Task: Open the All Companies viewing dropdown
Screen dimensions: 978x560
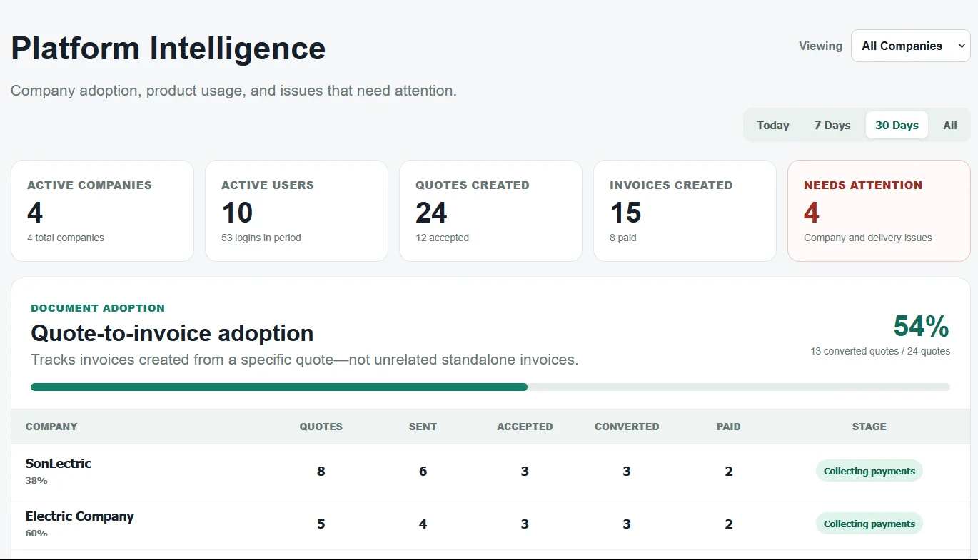Action: click(910, 46)
